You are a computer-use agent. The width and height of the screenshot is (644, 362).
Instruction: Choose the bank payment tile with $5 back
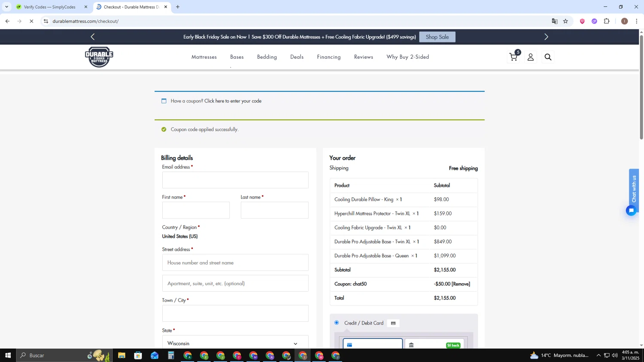point(434,344)
